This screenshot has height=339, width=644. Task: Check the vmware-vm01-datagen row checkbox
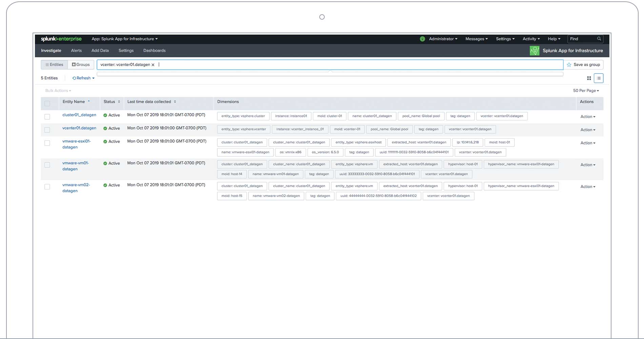point(47,165)
